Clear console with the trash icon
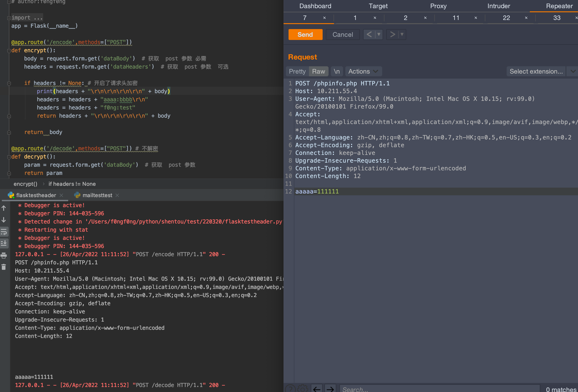 pyautogui.click(x=4, y=267)
